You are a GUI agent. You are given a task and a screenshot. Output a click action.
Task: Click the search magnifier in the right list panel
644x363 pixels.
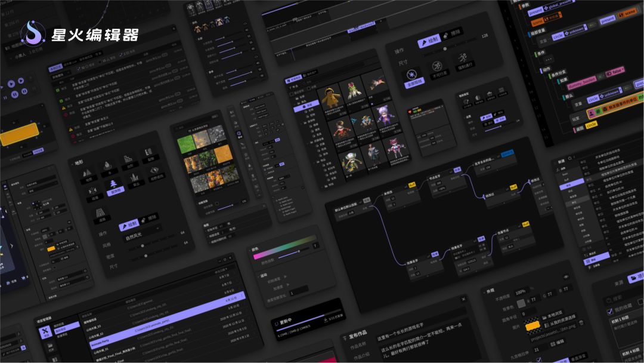click(570, 158)
